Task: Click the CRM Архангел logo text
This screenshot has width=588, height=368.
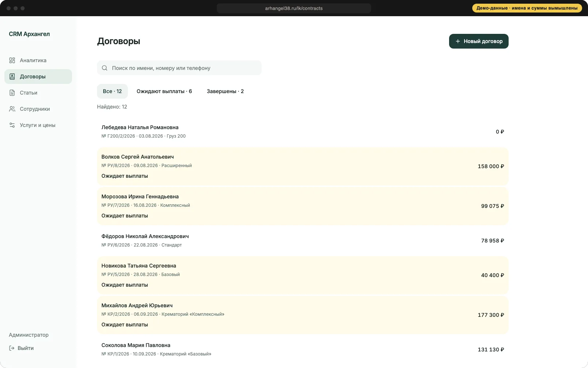Action: (x=29, y=34)
